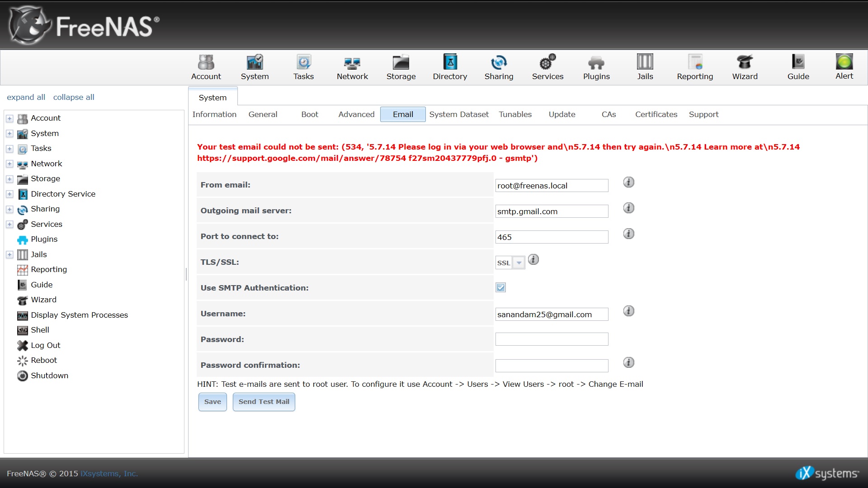
Task: Switch to Tunables tab
Action: point(515,114)
